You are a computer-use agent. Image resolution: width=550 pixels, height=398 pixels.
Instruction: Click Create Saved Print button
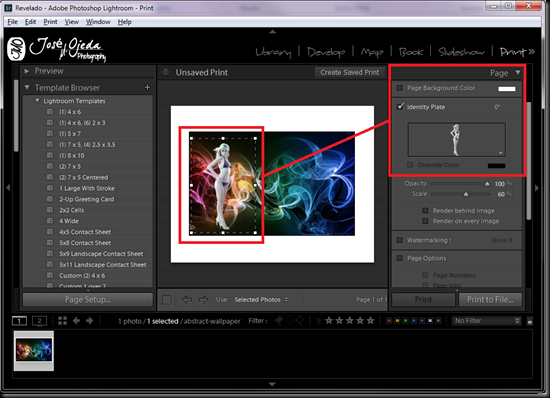click(x=350, y=72)
